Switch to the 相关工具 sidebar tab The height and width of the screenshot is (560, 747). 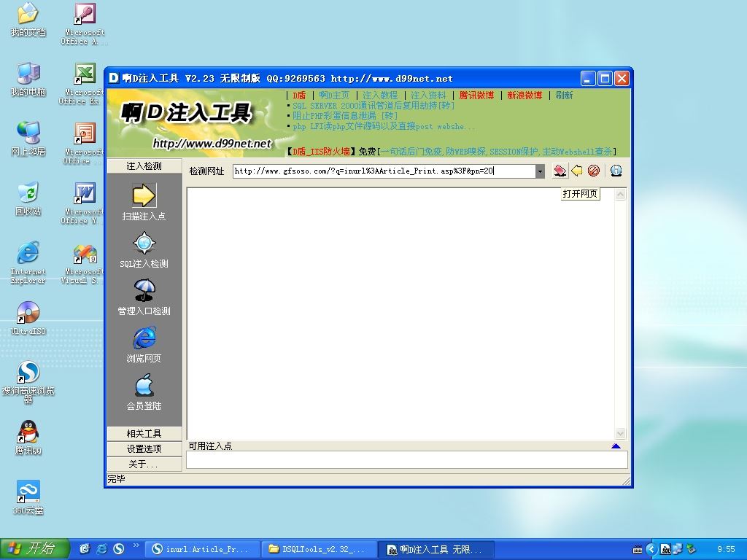point(144,433)
